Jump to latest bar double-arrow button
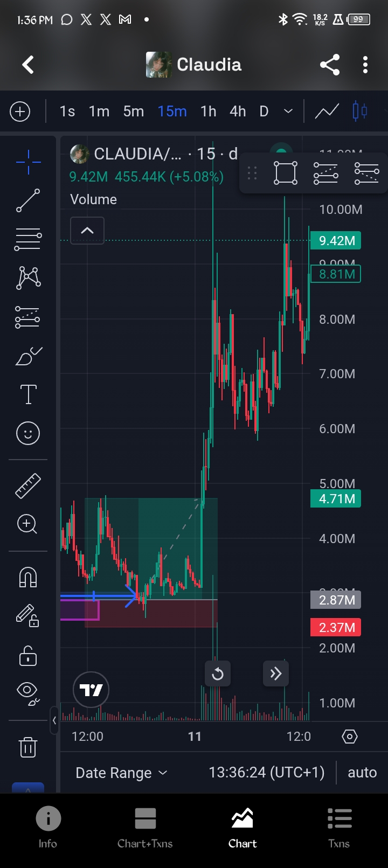 click(x=276, y=673)
